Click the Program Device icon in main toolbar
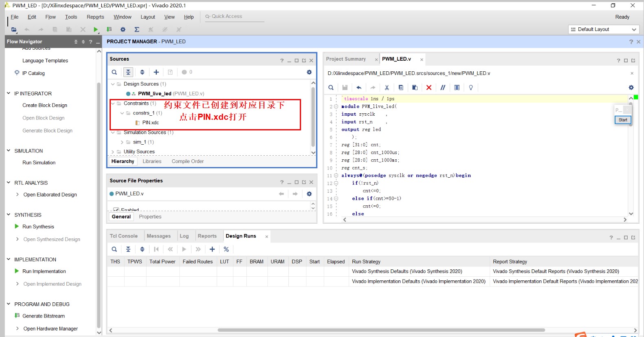This screenshot has width=644, height=337. (109, 29)
